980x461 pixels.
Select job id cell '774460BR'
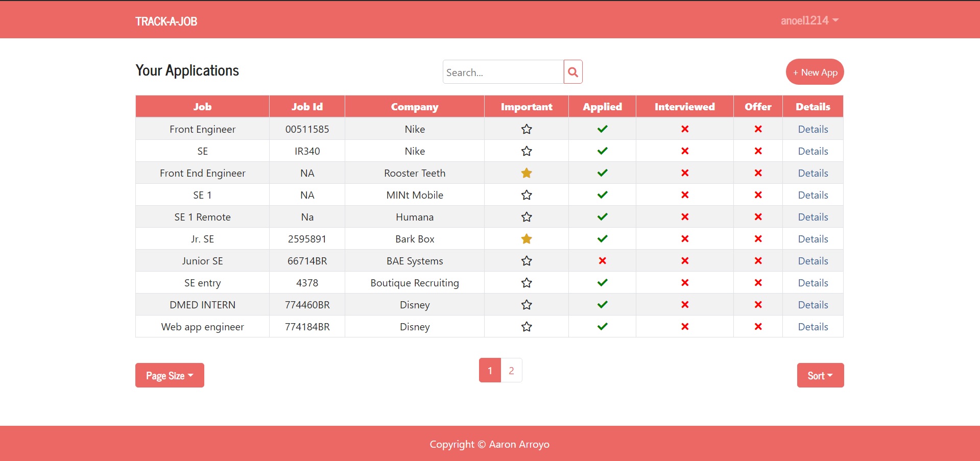(307, 305)
